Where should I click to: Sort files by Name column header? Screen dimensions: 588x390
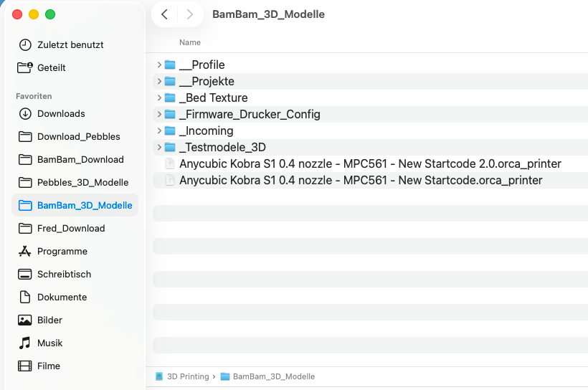[x=190, y=42]
